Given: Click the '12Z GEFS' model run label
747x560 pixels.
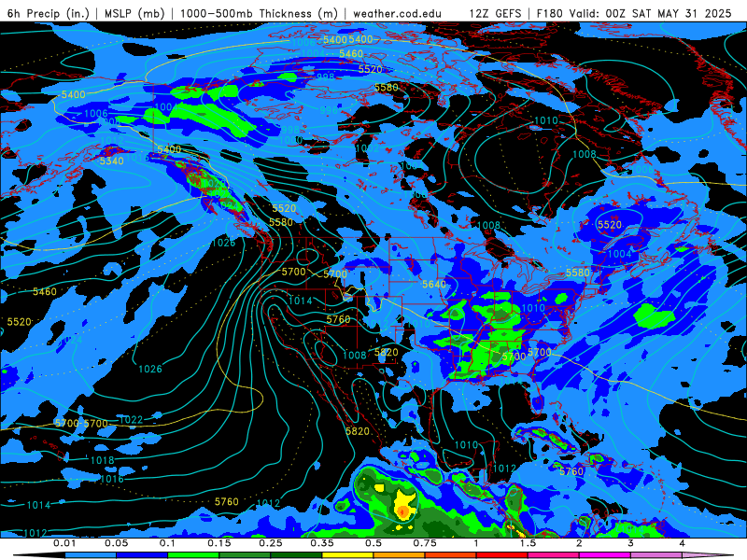Looking at the screenshot, I should pyautogui.click(x=495, y=13).
